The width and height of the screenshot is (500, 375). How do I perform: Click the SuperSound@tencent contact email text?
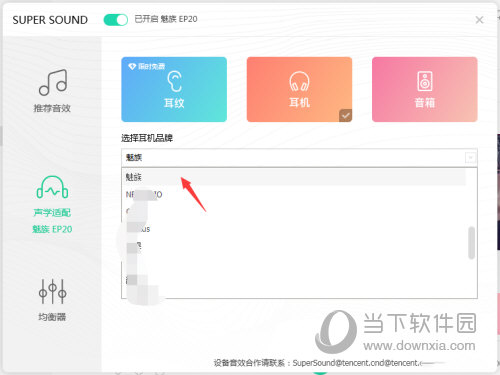[358, 363]
